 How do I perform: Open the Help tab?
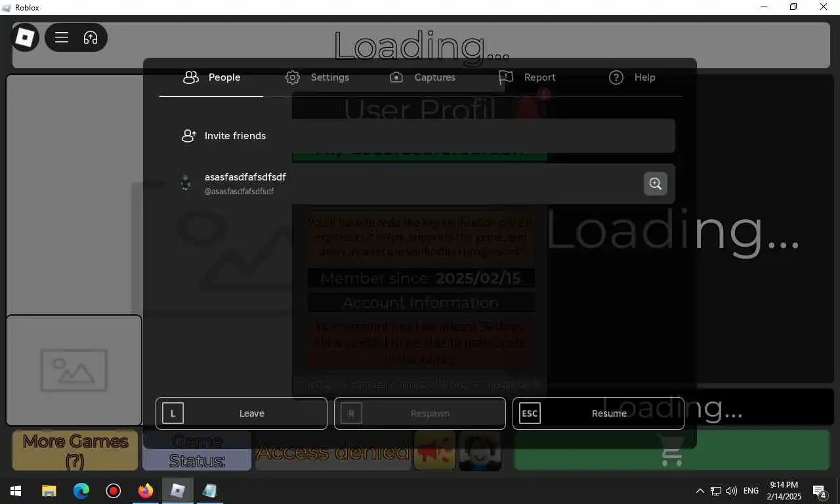pyautogui.click(x=632, y=77)
